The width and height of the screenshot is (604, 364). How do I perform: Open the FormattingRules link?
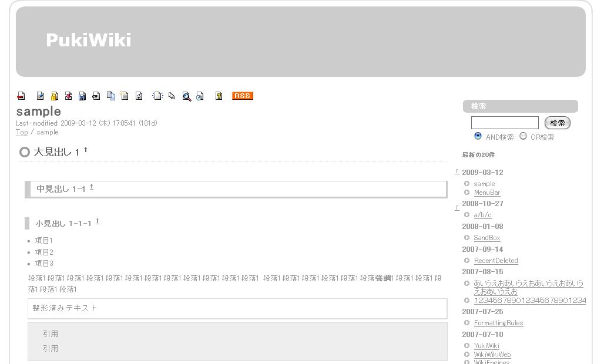(x=498, y=323)
